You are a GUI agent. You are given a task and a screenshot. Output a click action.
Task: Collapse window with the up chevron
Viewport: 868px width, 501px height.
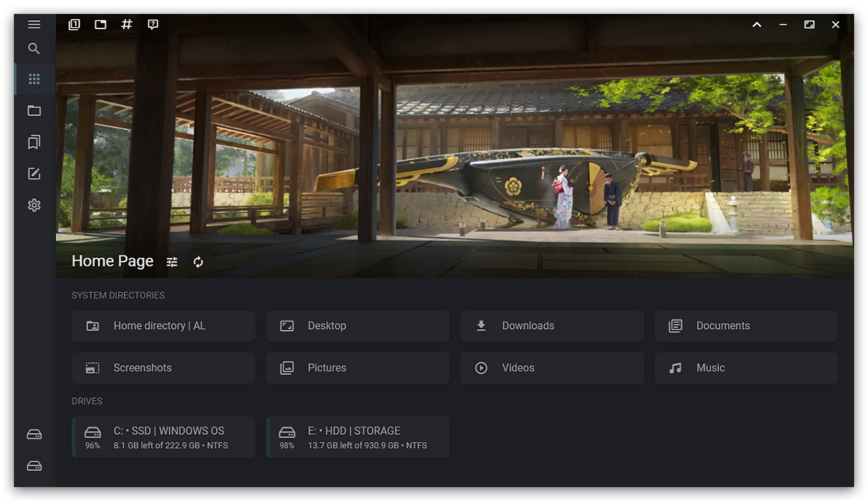coord(757,24)
